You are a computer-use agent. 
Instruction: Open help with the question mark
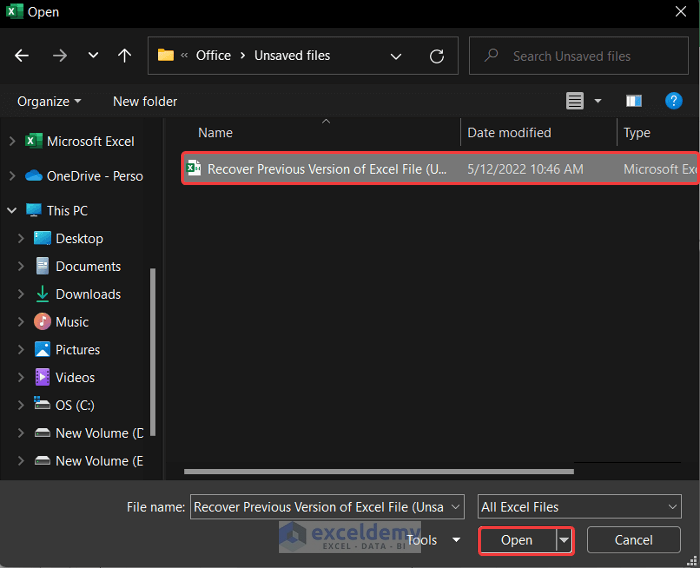(x=674, y=101)
